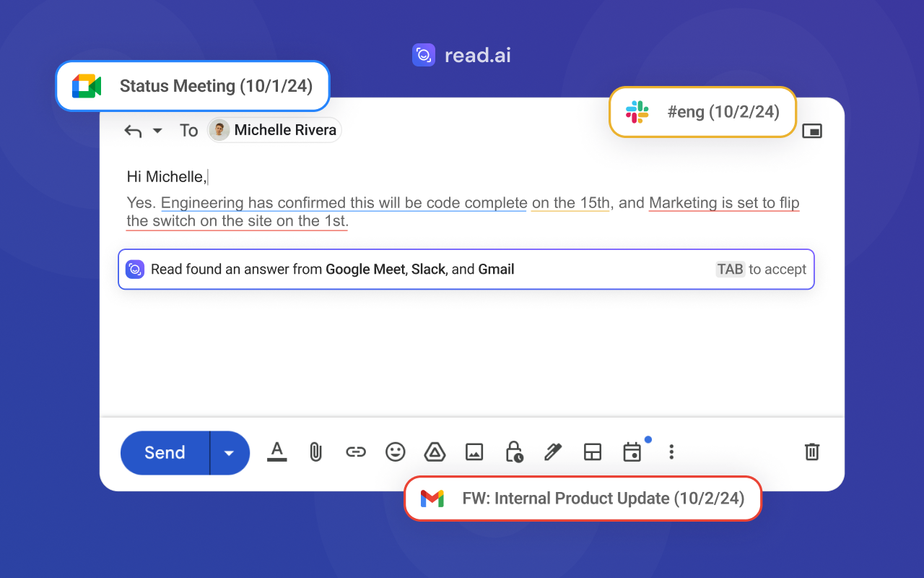Screen dimensions: 924x578
Task: Click the Michelle Rivera recipient chip
Action: 274,130
